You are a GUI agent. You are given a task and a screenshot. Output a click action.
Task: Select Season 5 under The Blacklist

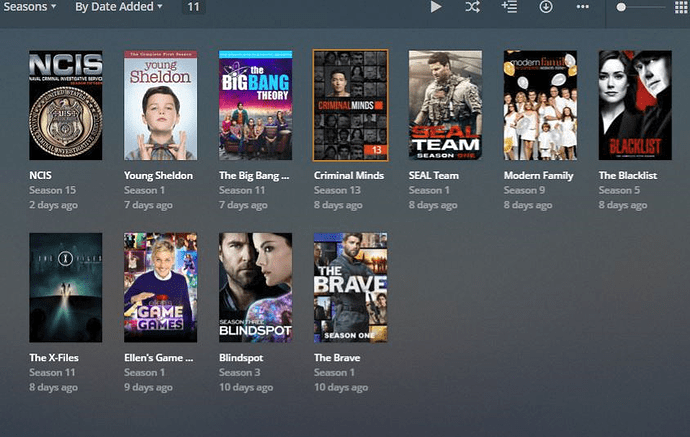(x=619, y=190)
